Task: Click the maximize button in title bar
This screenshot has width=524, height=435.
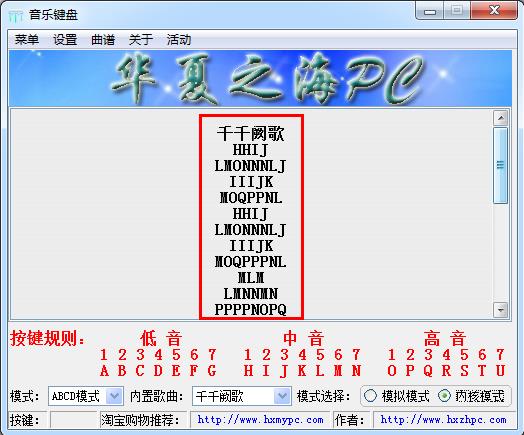Action: 457,11
